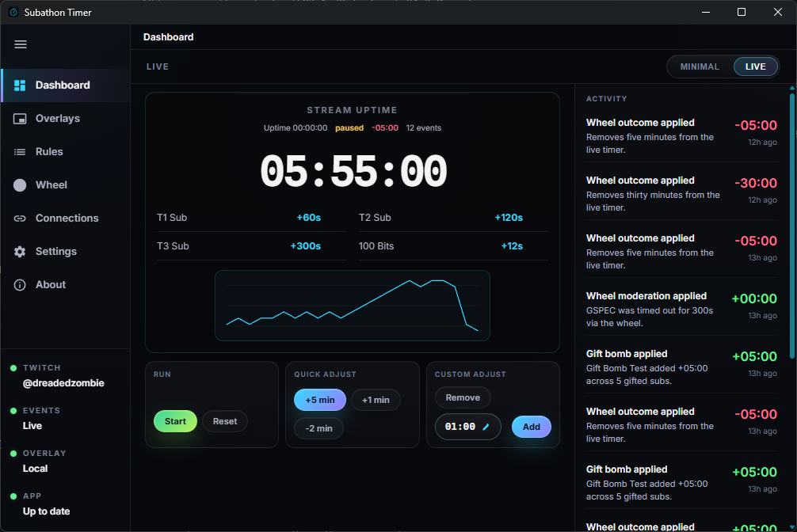
Task: Click the 12 events counter
Action: pos(423,128)
